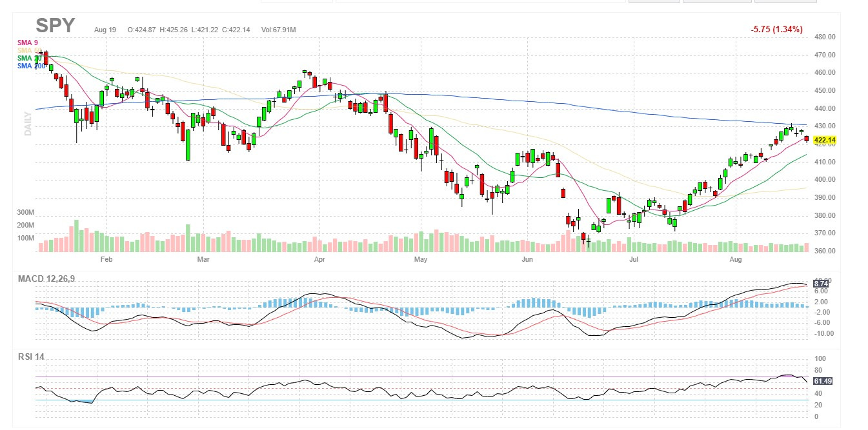Click the 390.00 price axis label
The width and height of the screenshot is (868, 430).
point(825,198)
